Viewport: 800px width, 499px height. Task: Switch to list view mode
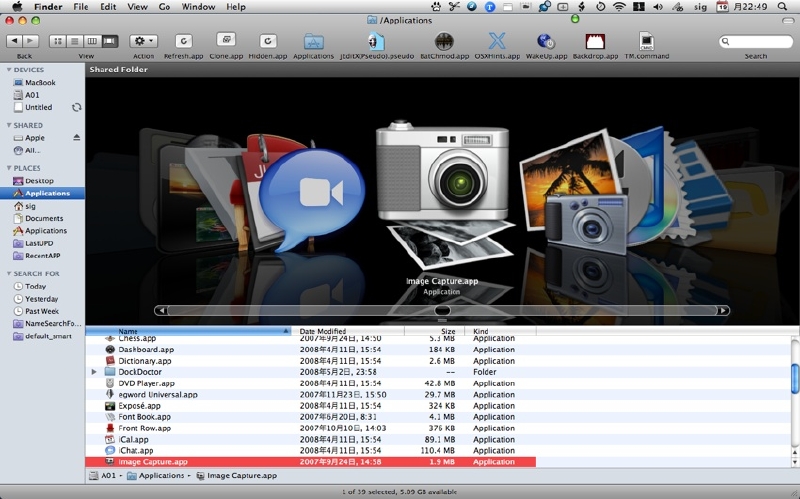coord(75,41)
